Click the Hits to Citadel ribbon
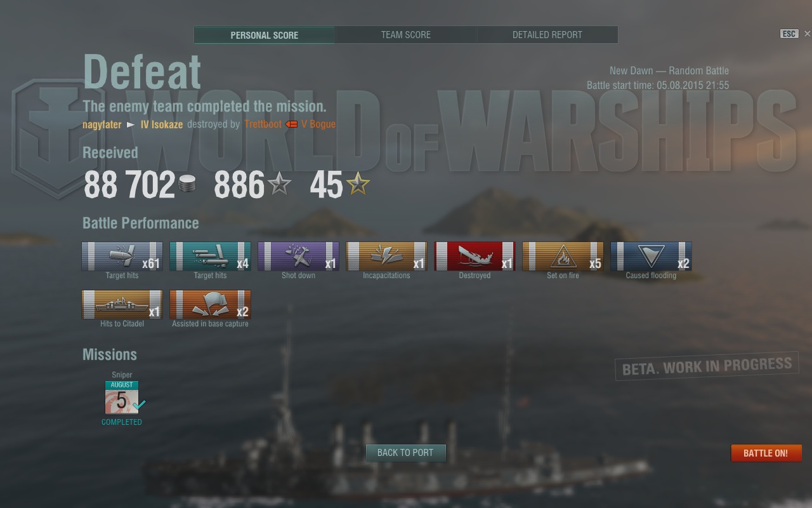812x508 pixels. [x=122, y=304]
